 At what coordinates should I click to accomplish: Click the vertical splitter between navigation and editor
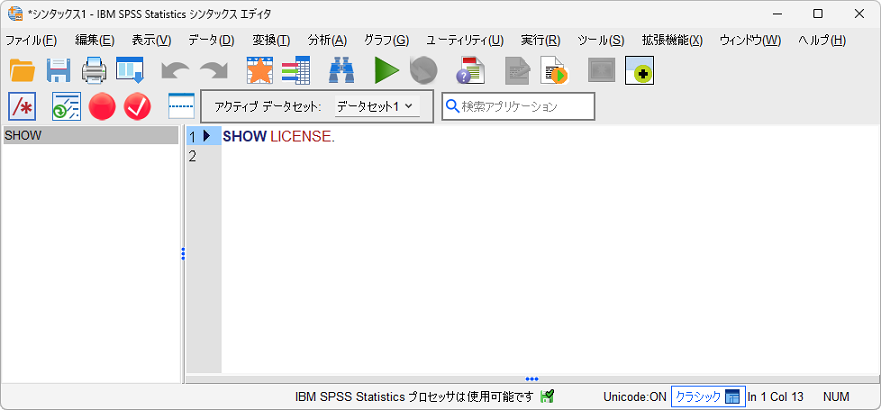(x=183, y=254)
